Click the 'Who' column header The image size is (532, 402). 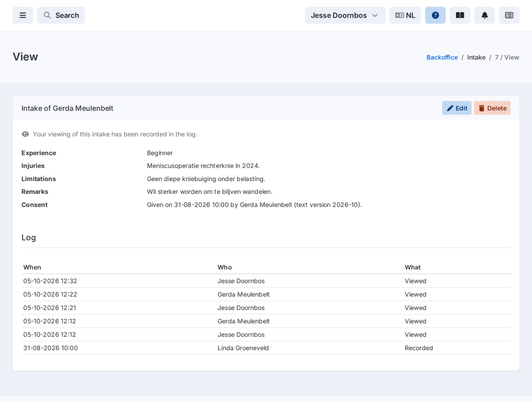pyautogui.click(x=225, y=267)
